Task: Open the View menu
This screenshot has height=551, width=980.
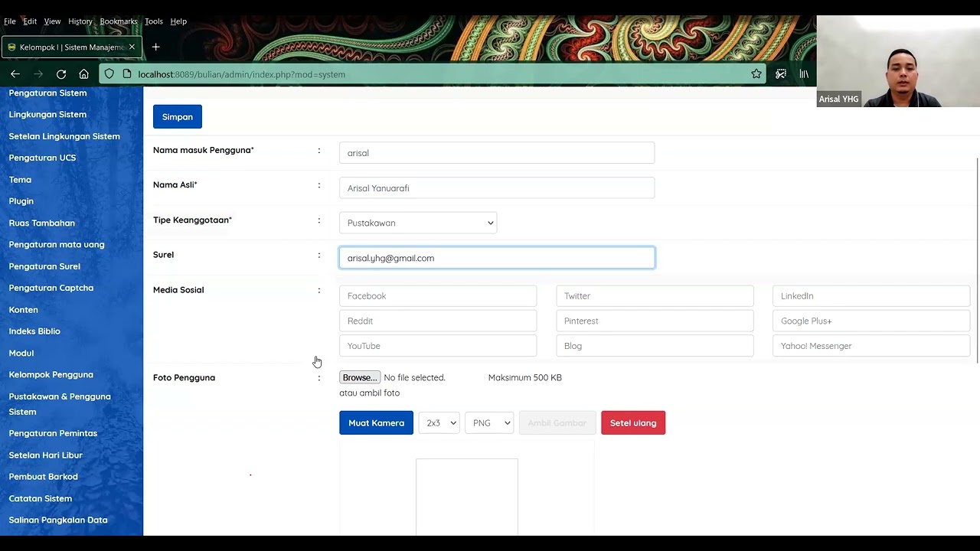Action: 52,21
